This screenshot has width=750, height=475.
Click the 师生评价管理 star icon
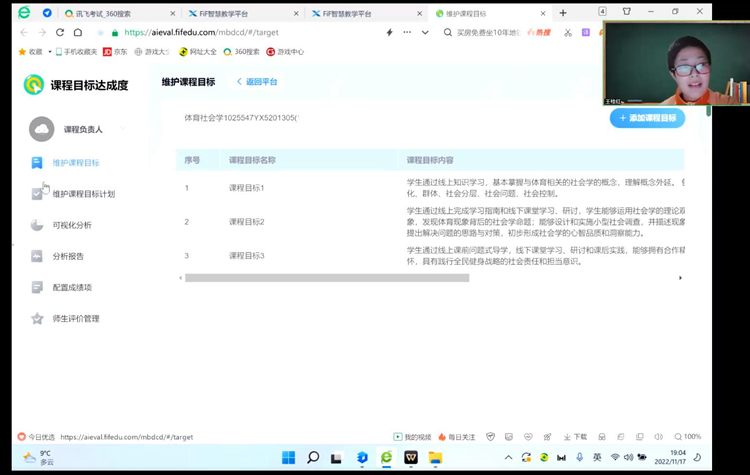pos(37,319)
